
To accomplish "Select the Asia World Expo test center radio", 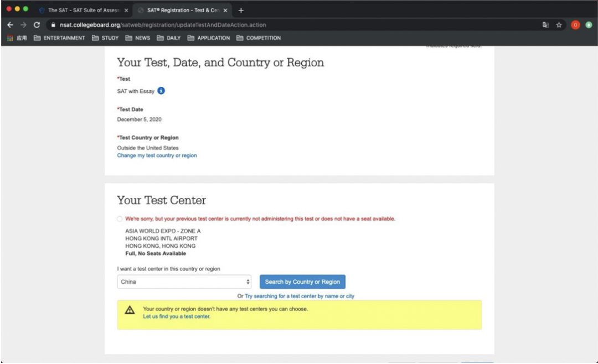I will pos(120,219).
